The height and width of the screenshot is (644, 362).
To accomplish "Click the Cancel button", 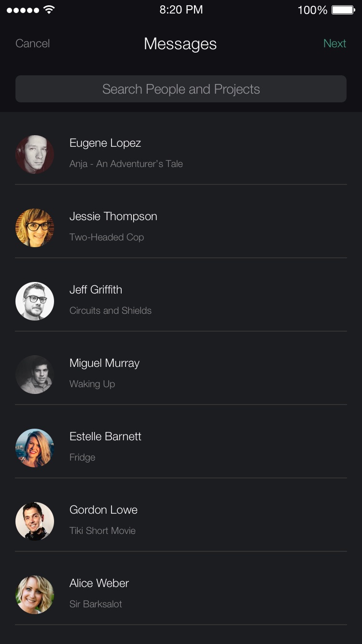I will click(x=33, y=43).
